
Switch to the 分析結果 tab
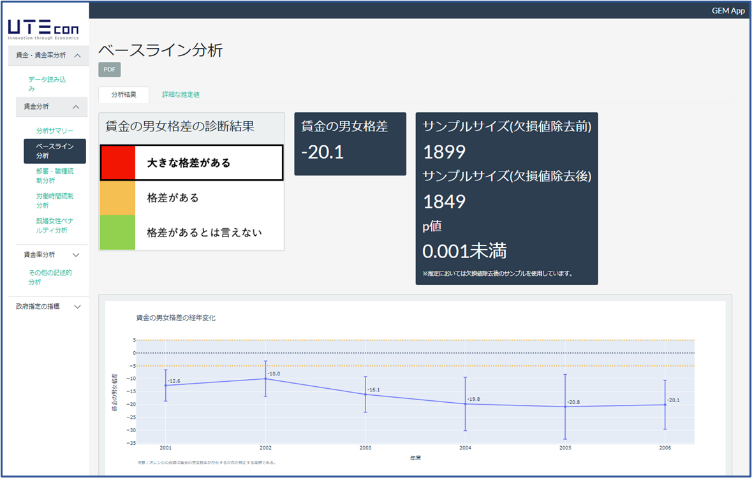point(124,94)
